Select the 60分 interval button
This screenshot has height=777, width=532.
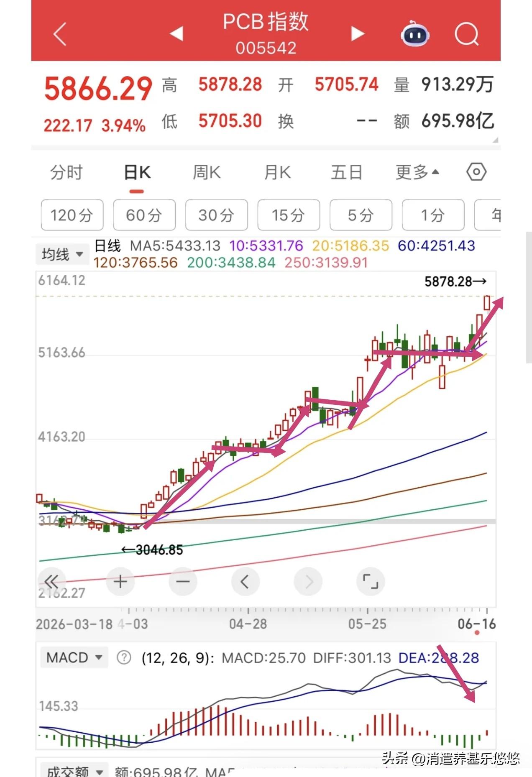(x=144, y=215)
